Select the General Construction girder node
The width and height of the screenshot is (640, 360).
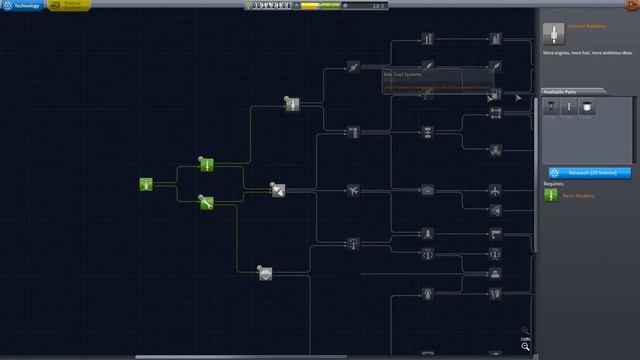point(353,132)
